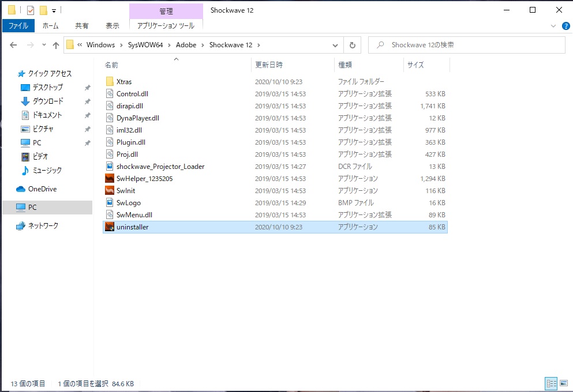Image resolution: width=573 pixels, height=392 pixels.
Task: Click the help question-mark button
Action: 566,25
